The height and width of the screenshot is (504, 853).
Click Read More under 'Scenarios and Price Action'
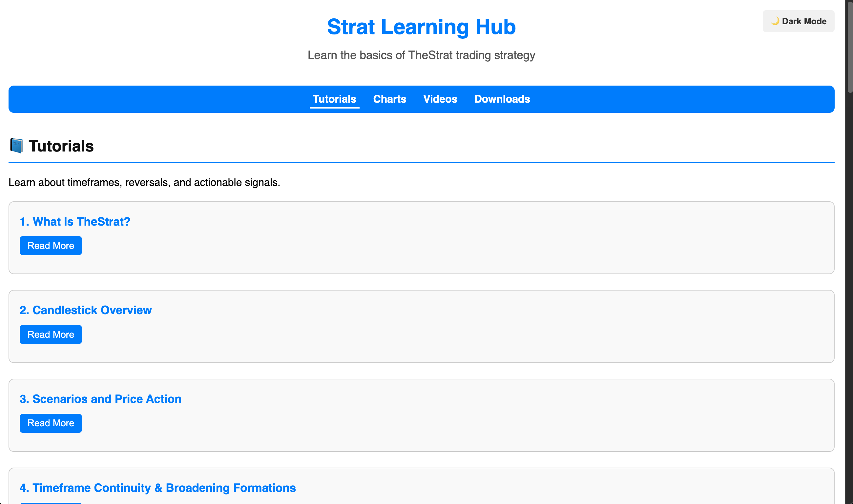(x=50, y=423)
